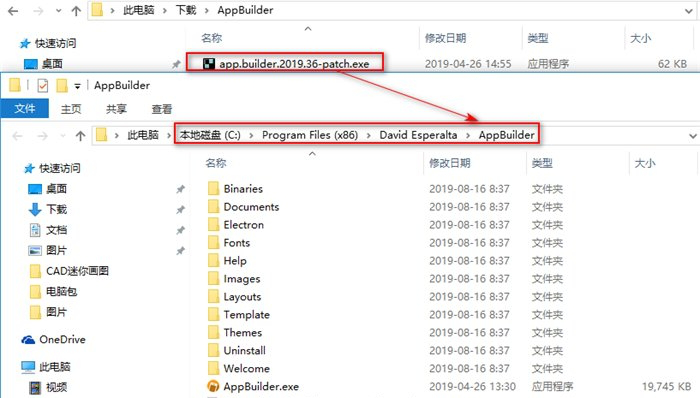Open the Template folder
The height and width of the screenshot is (413, 700).
[x=246, y=314]
